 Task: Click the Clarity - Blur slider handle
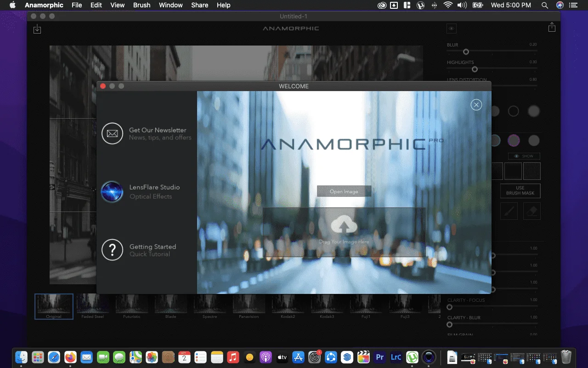point(450,325)
